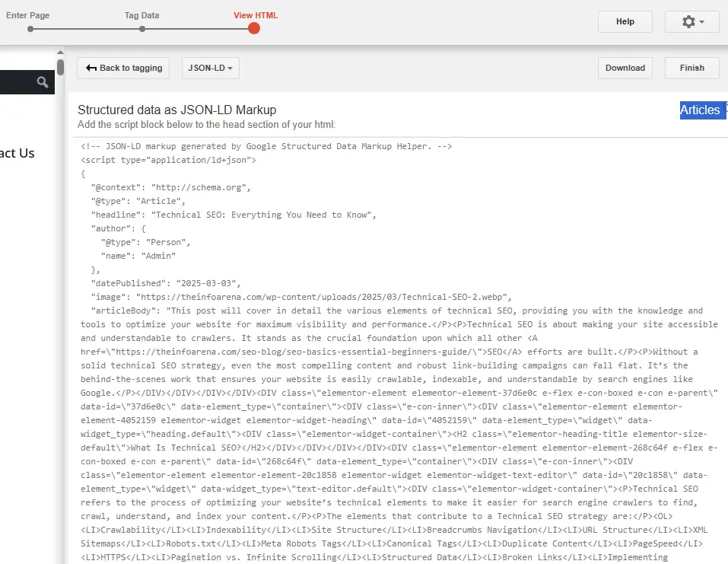Image resolution: width=728 pixels, height=564 pixels.
Task: Click the "image" URL line in markup
Action: pyautogui.click(x=301, y=297)
